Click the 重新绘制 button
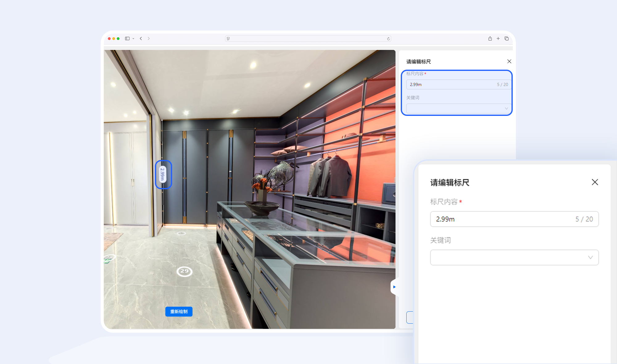The height and width of the screenshot is (364, 617). coord(179,312)
